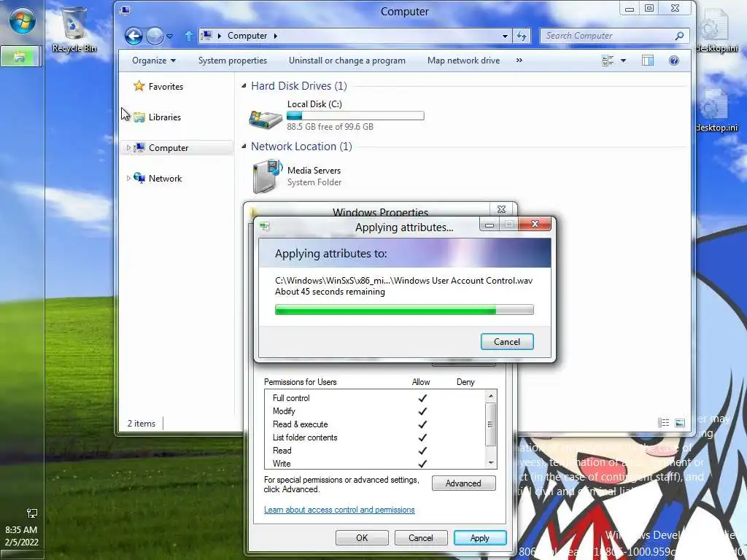
Task: Select Map network drive
Action: 463,61
